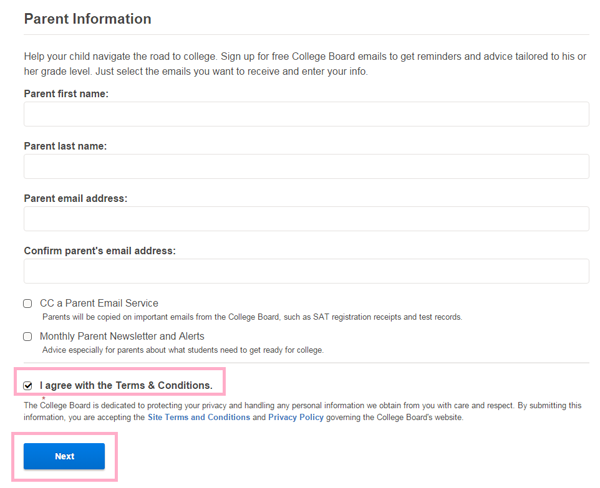The width and height of the screenshot is (600, 488).
Task: Uncheck the I agree with Terms checkbox
Action: pyautogui.click(x=28, y=386)
